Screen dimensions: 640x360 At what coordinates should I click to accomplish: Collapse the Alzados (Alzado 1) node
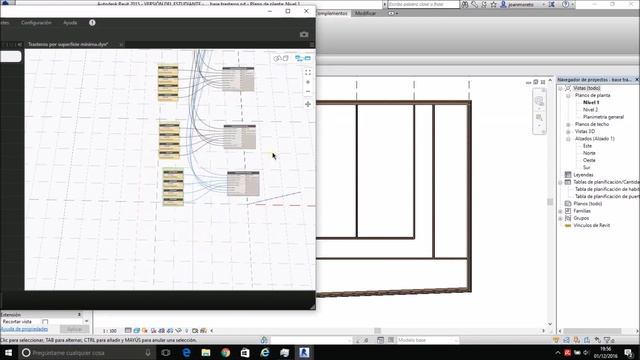click(x=568, y=139)
